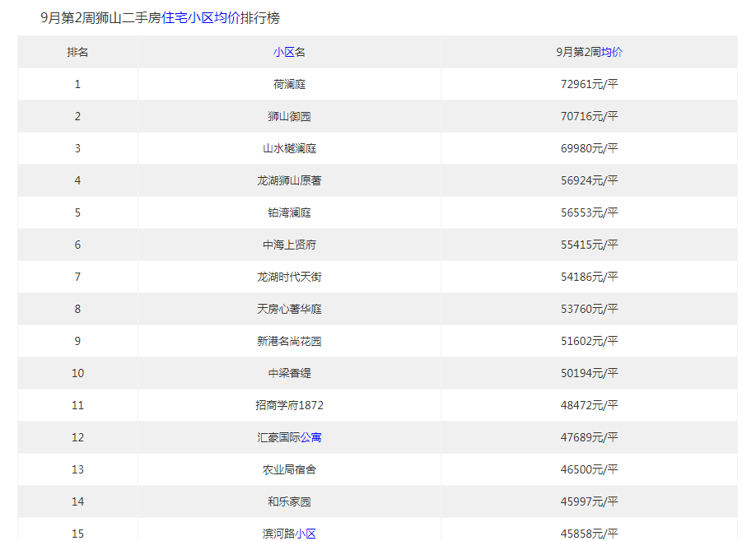This screenshot has width=756, height=541.
Task: Select the price 45997元/平
Action: [589, 502]
